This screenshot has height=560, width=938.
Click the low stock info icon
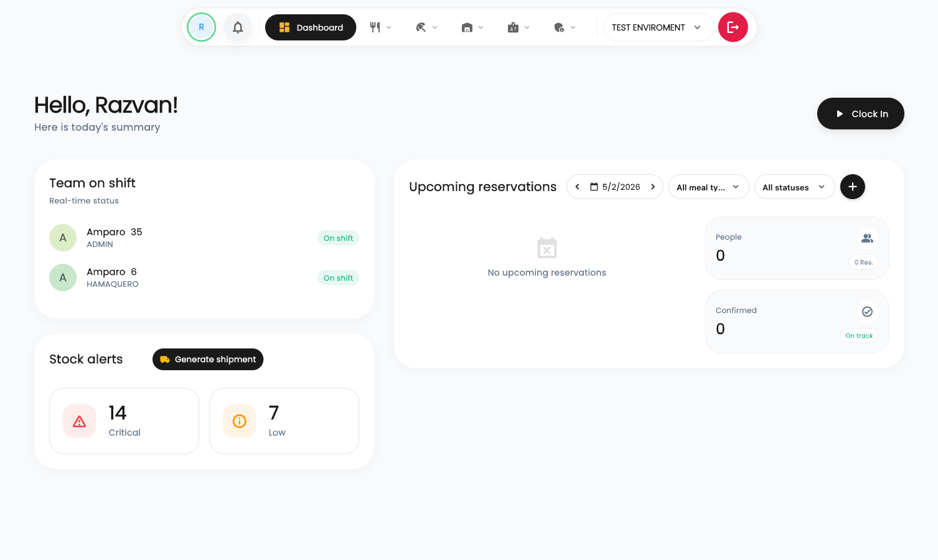(240, 421)
